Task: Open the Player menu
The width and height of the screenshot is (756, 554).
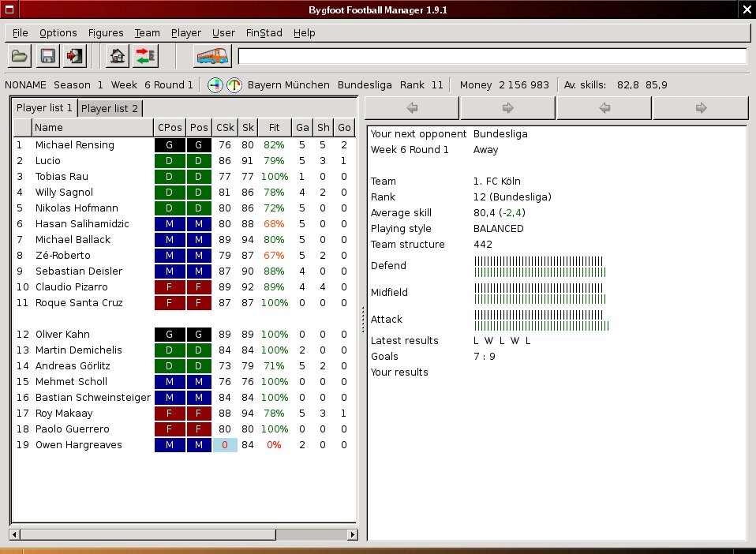Action: 185,32
